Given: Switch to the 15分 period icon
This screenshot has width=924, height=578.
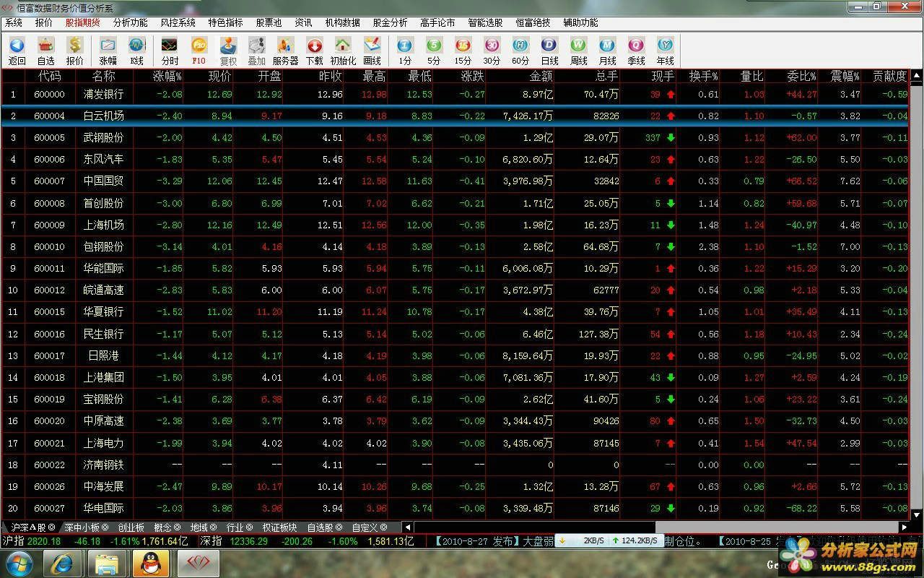Looking at the screenshot, I should point(463,50).
